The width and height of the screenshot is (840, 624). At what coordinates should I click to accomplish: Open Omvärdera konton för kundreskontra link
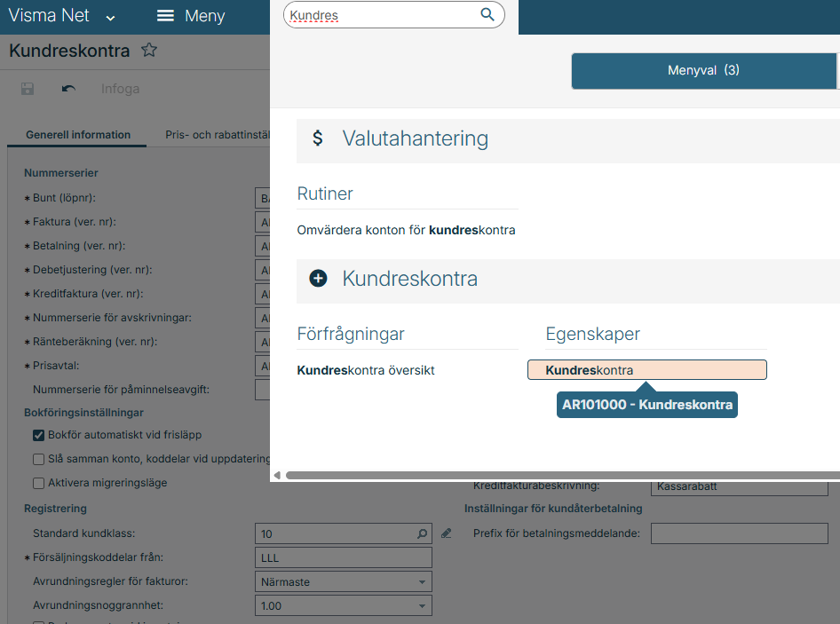[x=406, y=230]
